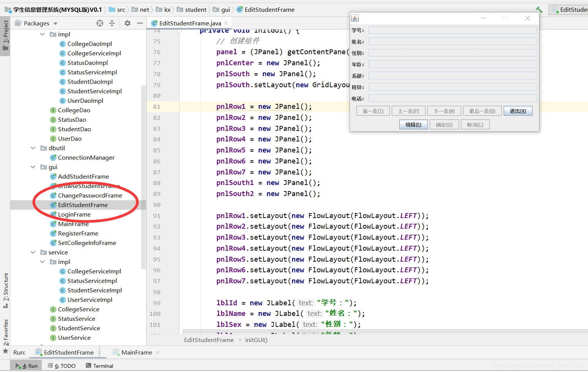Close the MainFrame run tab
Image resolution: width=588 pixels, height=372 pixels.
tap(158, 352)
